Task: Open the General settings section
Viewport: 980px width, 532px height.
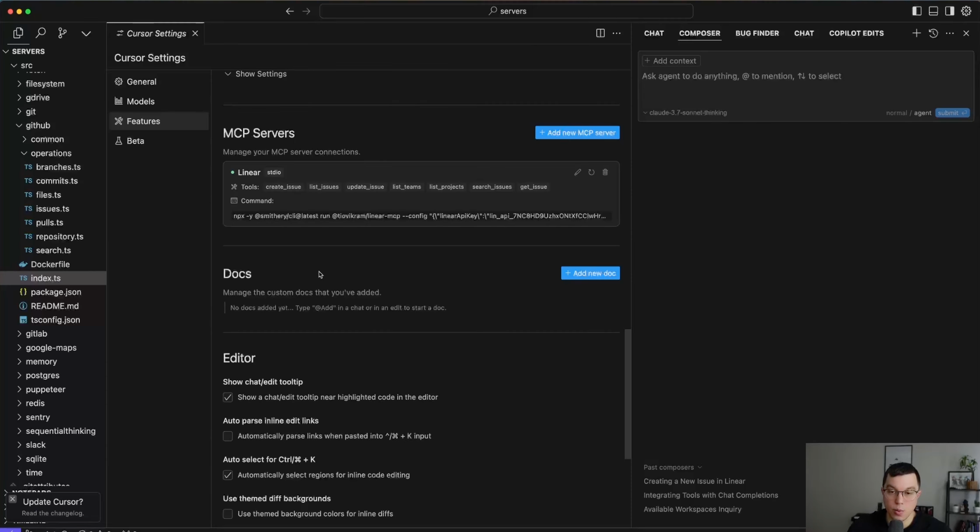Action: pyautogui.click(x=159, y=81)
